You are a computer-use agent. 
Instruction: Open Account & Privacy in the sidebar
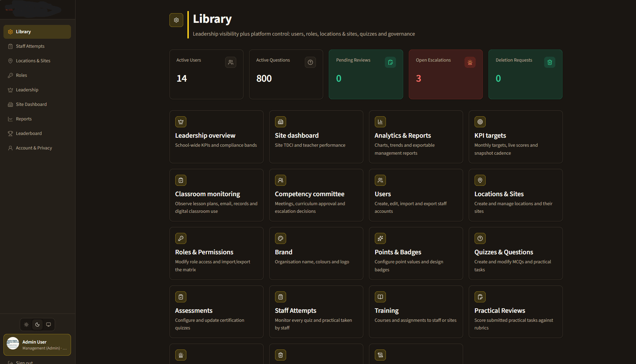coord(37,148)
